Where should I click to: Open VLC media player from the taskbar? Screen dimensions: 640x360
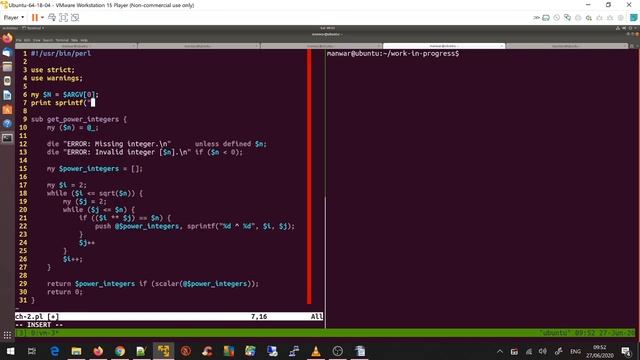[316, 351]
